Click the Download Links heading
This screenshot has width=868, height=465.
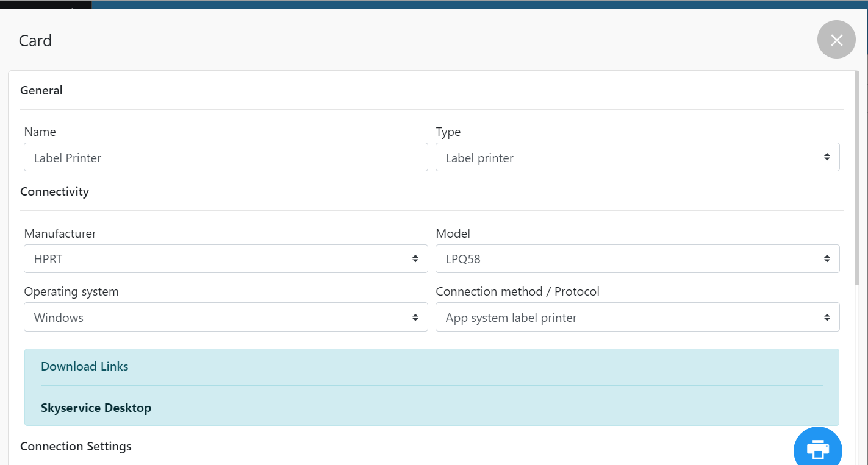pyautogui.click(x=85, y=366)
